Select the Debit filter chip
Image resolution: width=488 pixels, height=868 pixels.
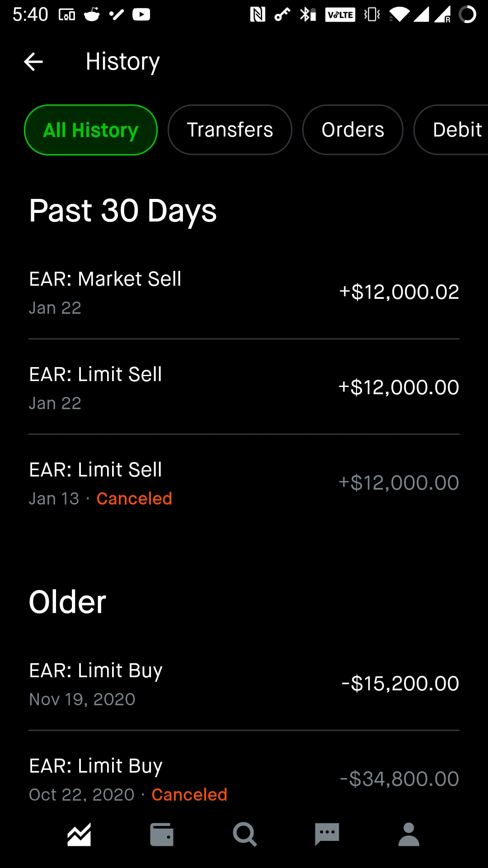pyautogui.click(x=451, y=130)
